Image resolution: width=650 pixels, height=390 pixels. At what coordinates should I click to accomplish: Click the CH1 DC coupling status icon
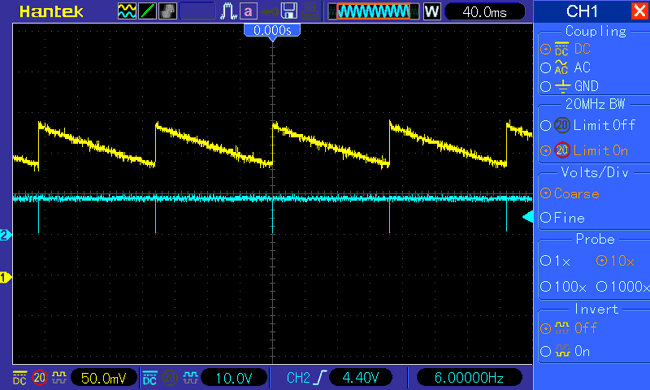(19, 378)
